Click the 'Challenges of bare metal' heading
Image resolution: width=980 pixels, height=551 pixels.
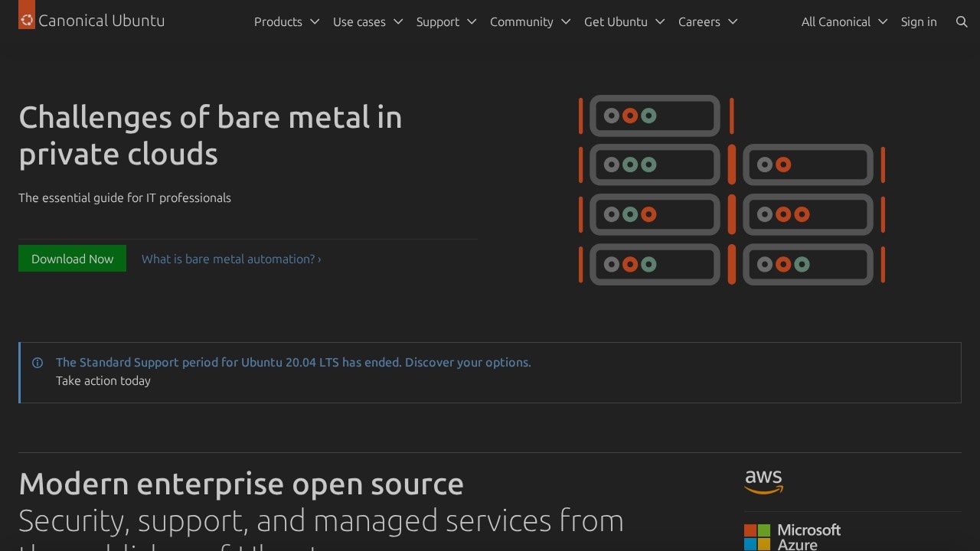pos(211,135)
